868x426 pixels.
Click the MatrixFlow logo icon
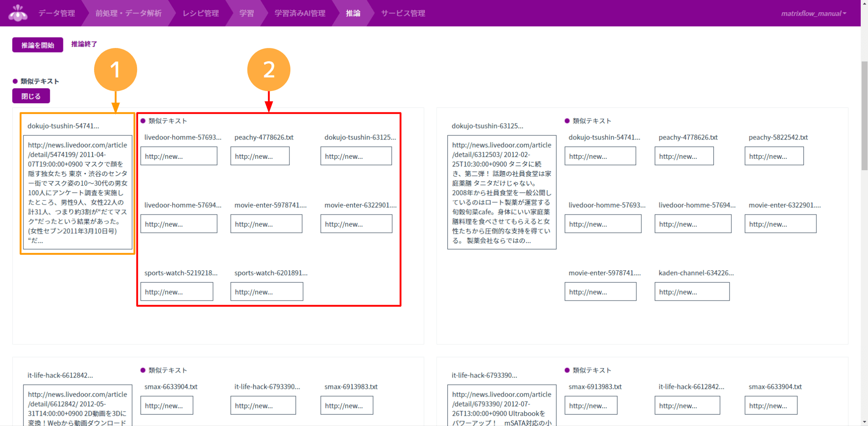pos(17,13)
